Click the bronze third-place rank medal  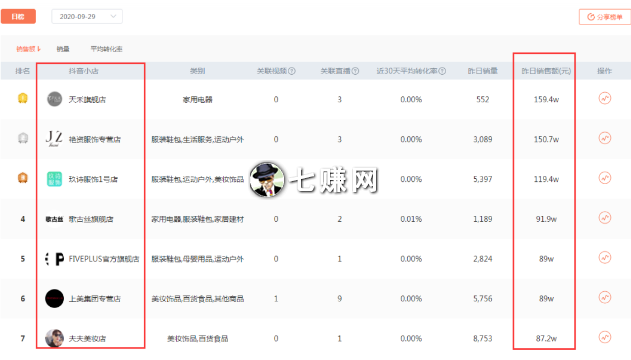(23, 178)
